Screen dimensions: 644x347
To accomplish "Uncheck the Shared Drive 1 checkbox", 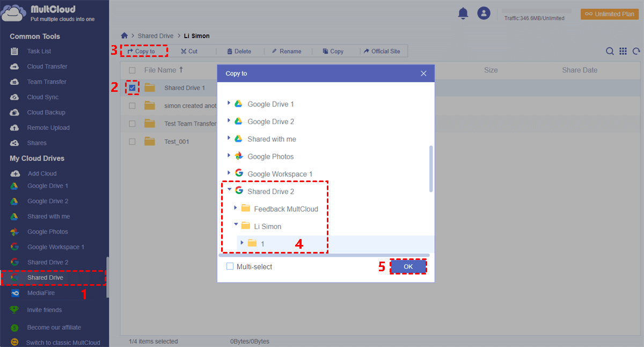I will click(x=132, y=88).
